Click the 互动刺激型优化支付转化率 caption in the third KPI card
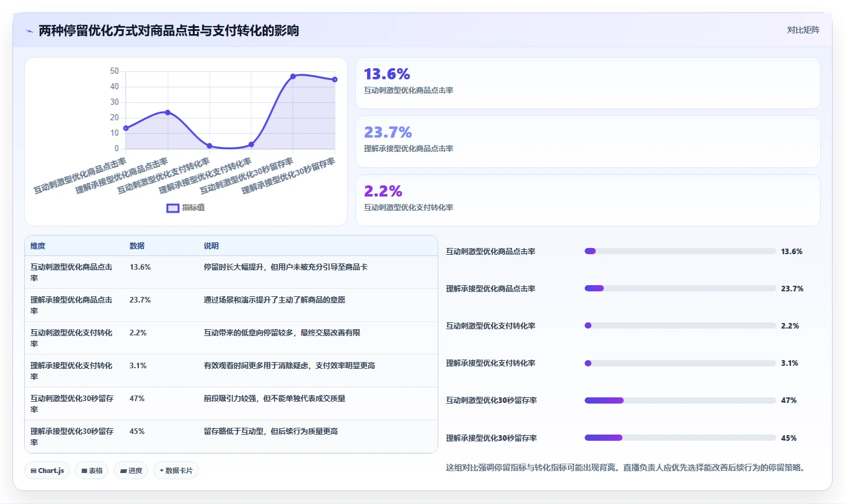The image size is (845, 504). pos(409,208)
